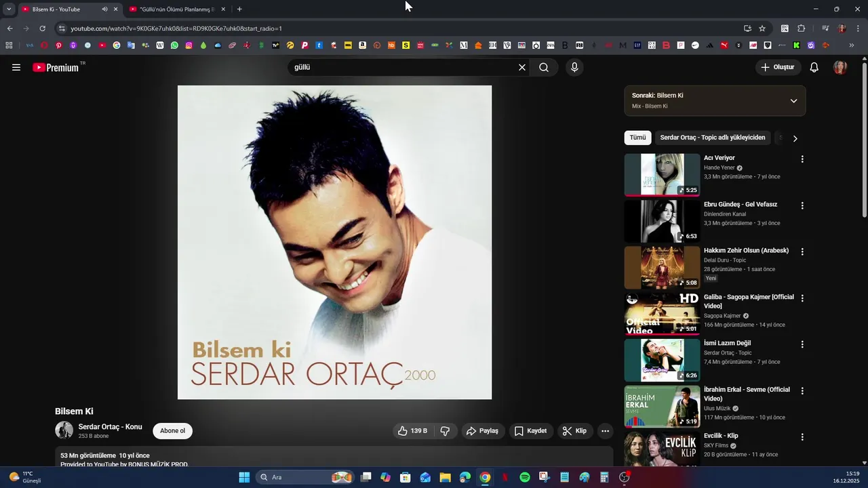Play the Acı Veriyor thumbnail

662,175
